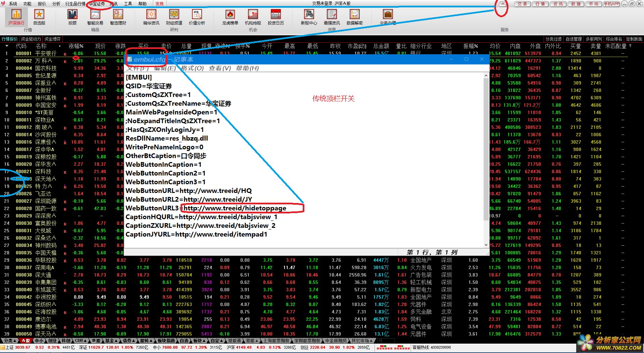Open the 华宝证券 menu

97,4
